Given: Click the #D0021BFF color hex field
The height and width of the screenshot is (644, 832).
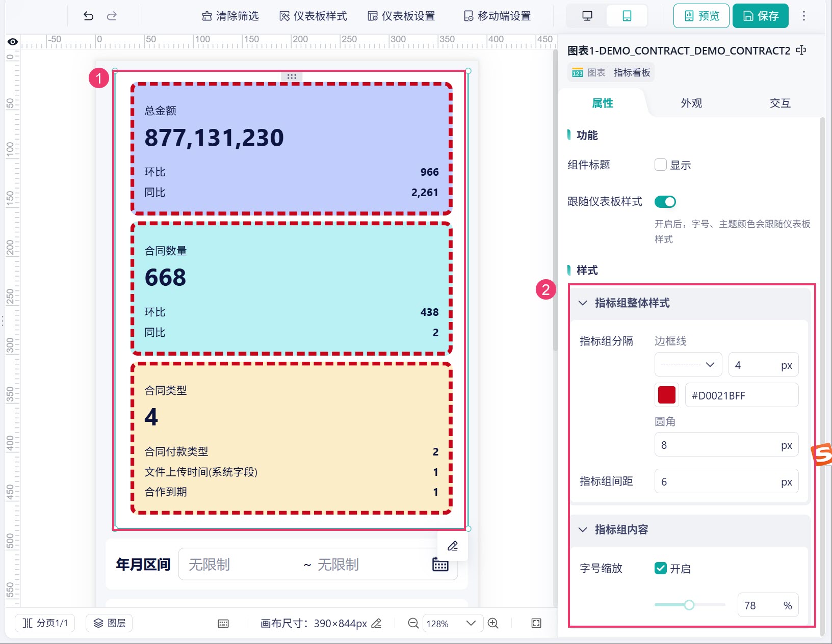Looking at the screenshot, I should point(742,395).
